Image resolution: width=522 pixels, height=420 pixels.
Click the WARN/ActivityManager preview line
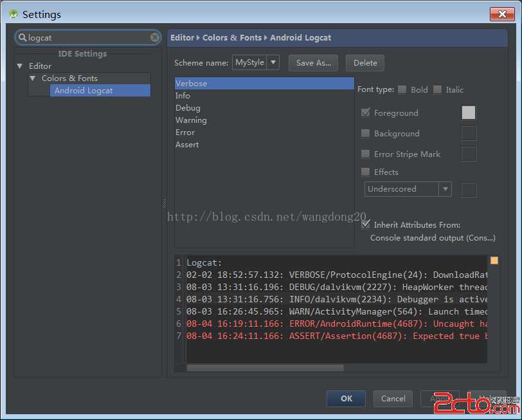[337, 311]
